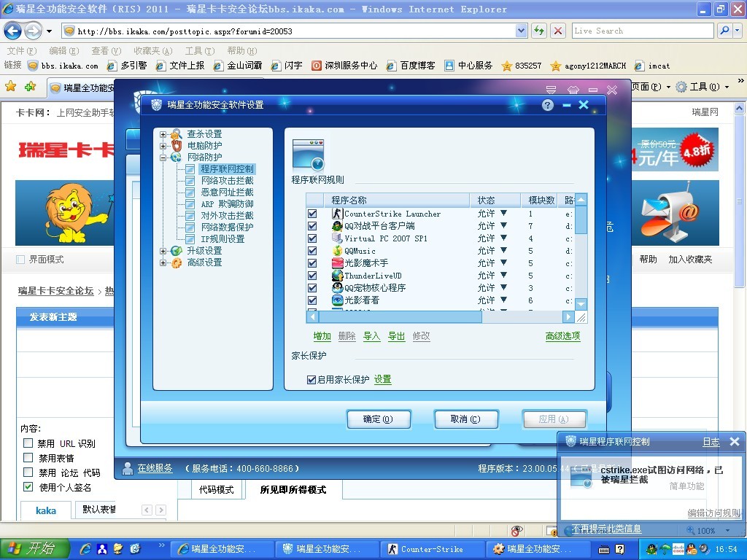Click the Virtual PC 2007 SP1 icon
747x560 pixels.
(337, 238)
